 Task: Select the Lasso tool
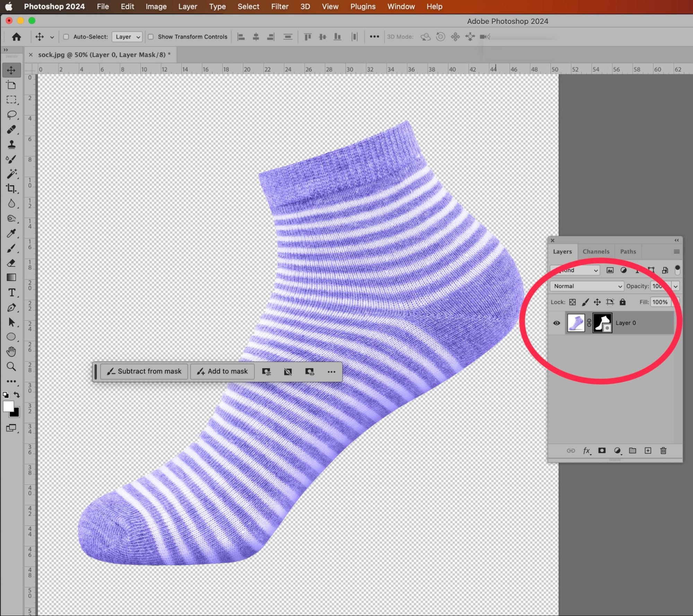11,114
